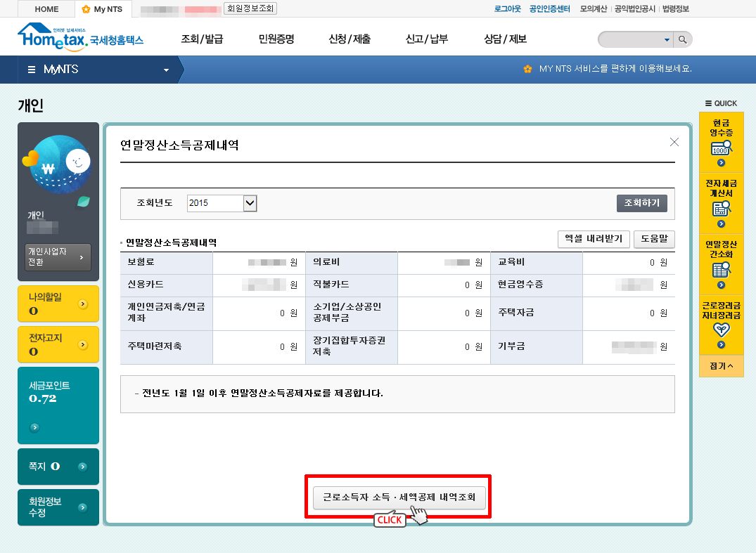Click 엑셀 내려받기 button
This screenshot has width=756, height=553.
[x=593, y=239]
